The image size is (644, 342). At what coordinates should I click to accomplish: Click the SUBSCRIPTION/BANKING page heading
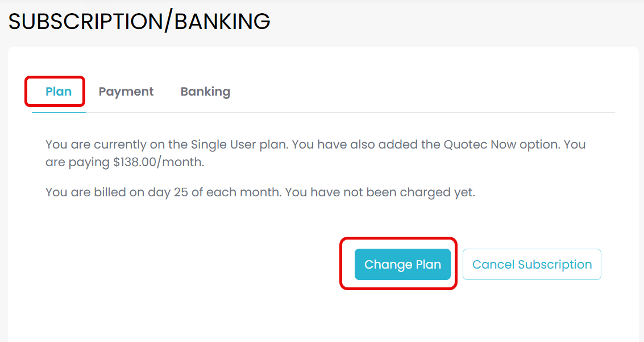click(139, 22)
